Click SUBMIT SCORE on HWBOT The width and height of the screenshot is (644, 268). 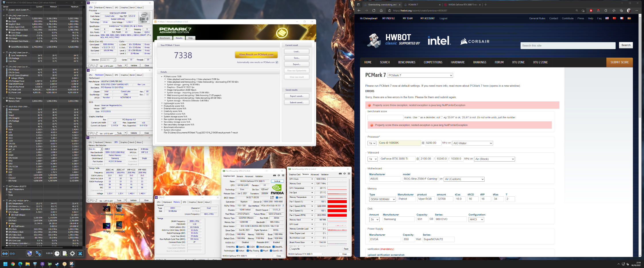(620, 62)
